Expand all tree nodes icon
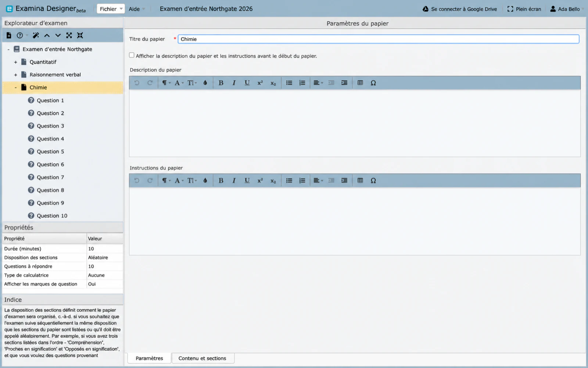Screen dimensions: 588x368 [69, 35]
